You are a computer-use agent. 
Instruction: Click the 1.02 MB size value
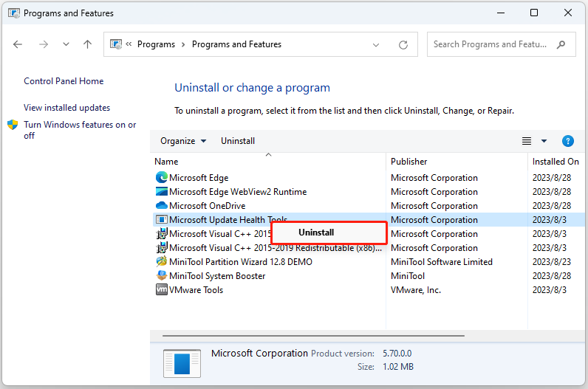point(398,367)
